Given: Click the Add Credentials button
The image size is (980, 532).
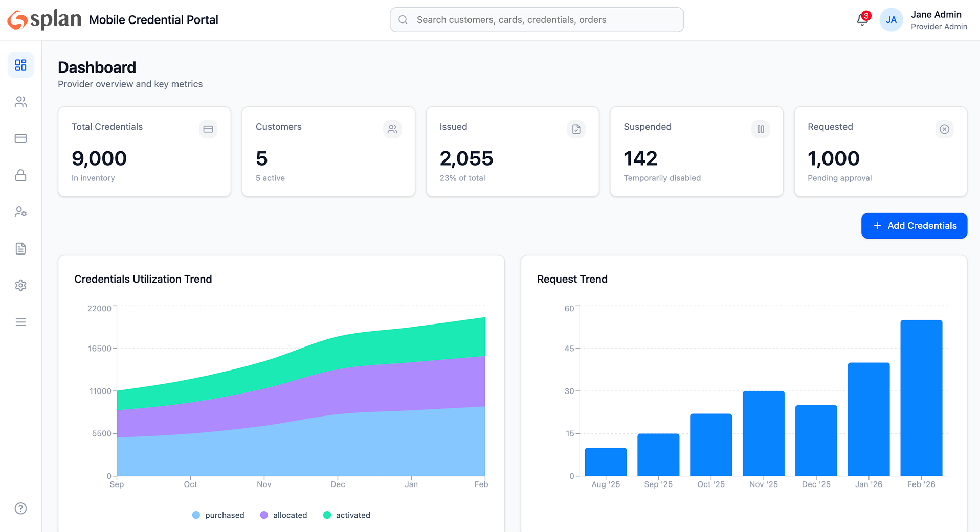Looking at the screenshot, I should 914,225.
